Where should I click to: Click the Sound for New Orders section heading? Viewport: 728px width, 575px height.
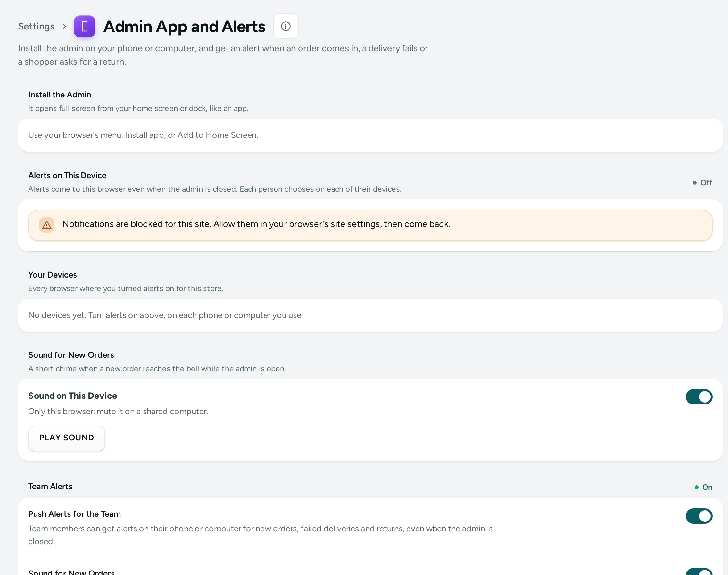tap(71, 355)
